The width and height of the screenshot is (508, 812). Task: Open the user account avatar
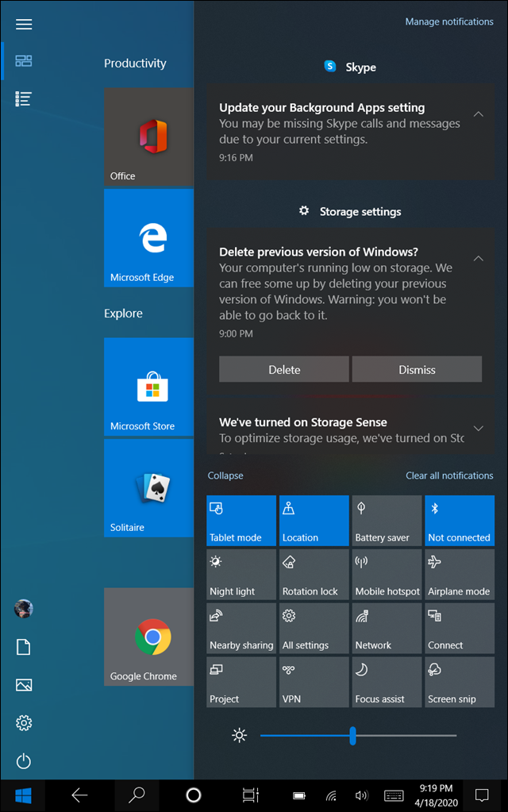pos(24,609)
